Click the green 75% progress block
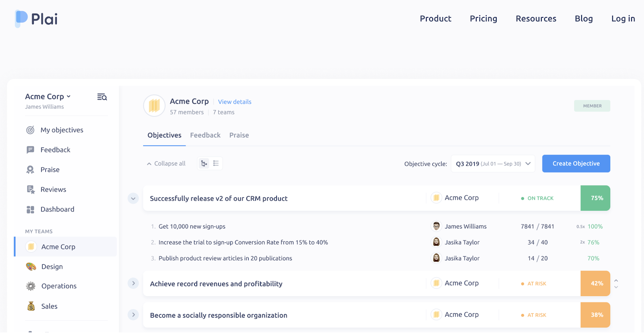Viewport: 644px width, 334px height. tap(595, 198)
